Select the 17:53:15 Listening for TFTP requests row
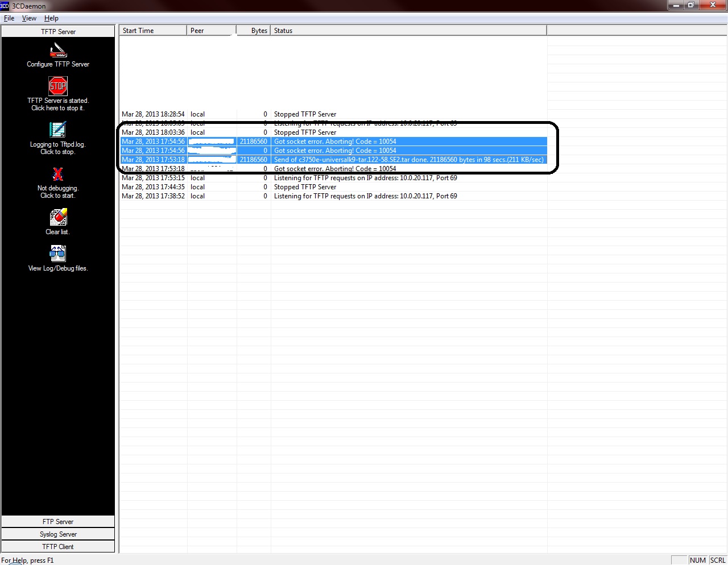Viewport: 728px width, 565px height. point(333,178)
